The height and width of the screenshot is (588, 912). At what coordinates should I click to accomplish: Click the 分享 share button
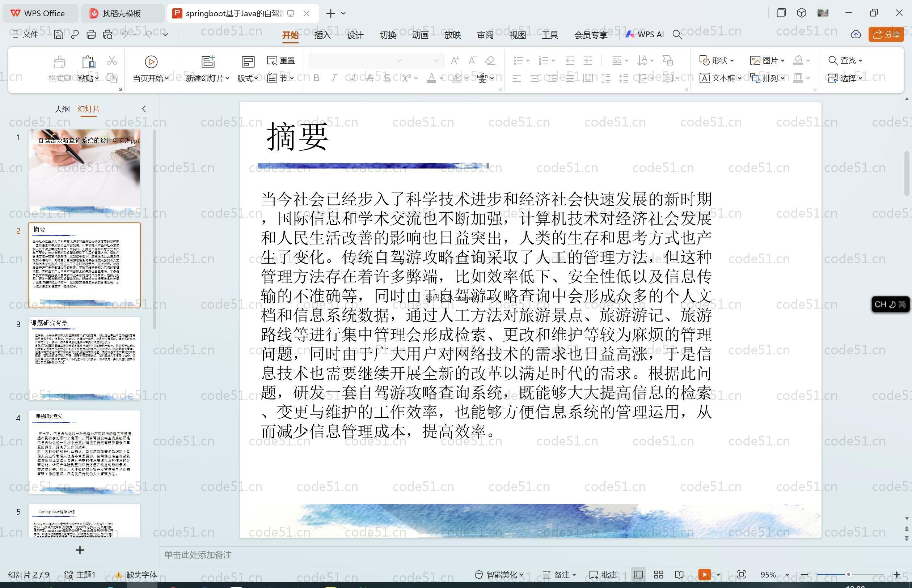click(x=886, y=34)
